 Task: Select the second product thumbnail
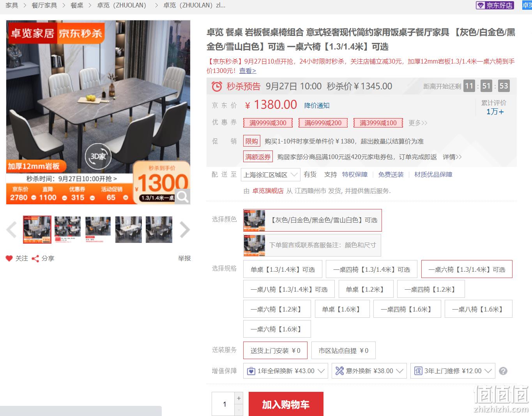[x=67, y=230]
